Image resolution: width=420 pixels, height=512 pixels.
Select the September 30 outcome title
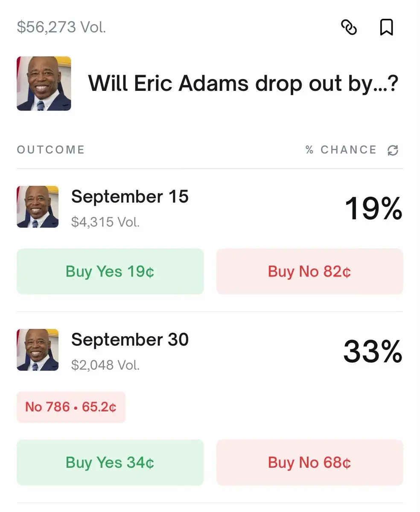[x=130, y=340]
